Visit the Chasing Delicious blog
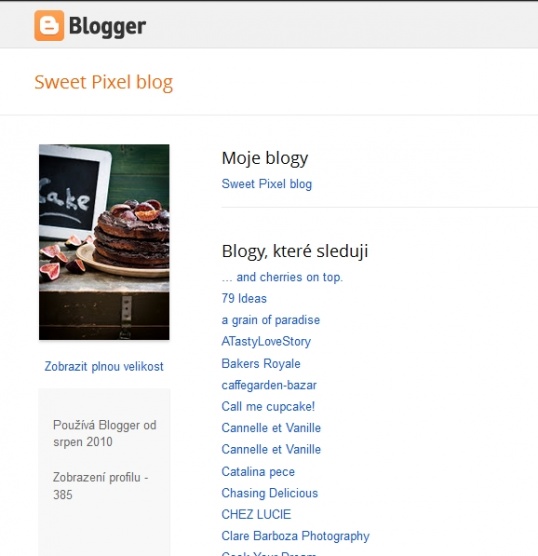 pyautogui.click(x=270, y=493)
